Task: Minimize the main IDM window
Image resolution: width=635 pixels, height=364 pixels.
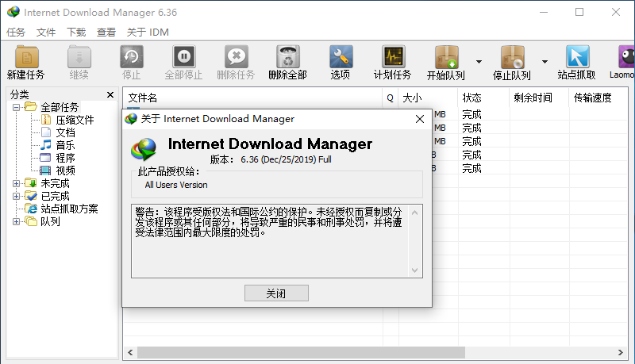Action: tap(544, 12)
